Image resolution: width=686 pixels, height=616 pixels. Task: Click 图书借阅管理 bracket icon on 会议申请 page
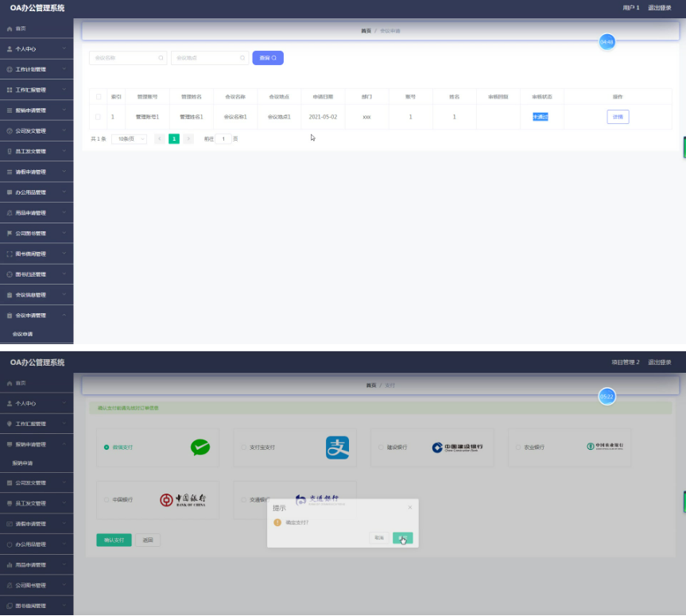(x=10, y=254)
